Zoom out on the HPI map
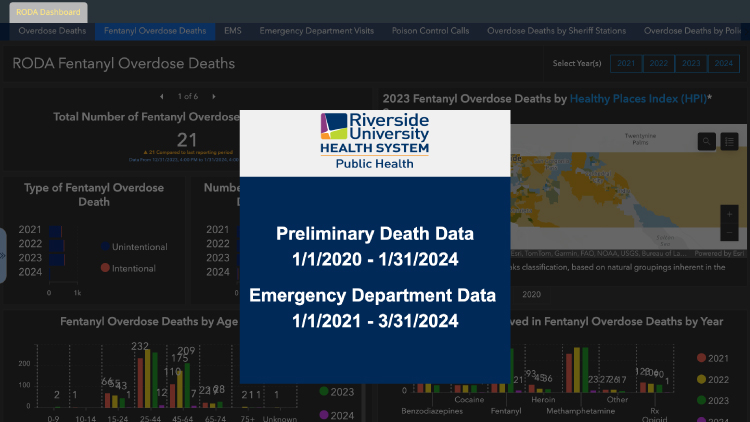 tap(729, 233)
